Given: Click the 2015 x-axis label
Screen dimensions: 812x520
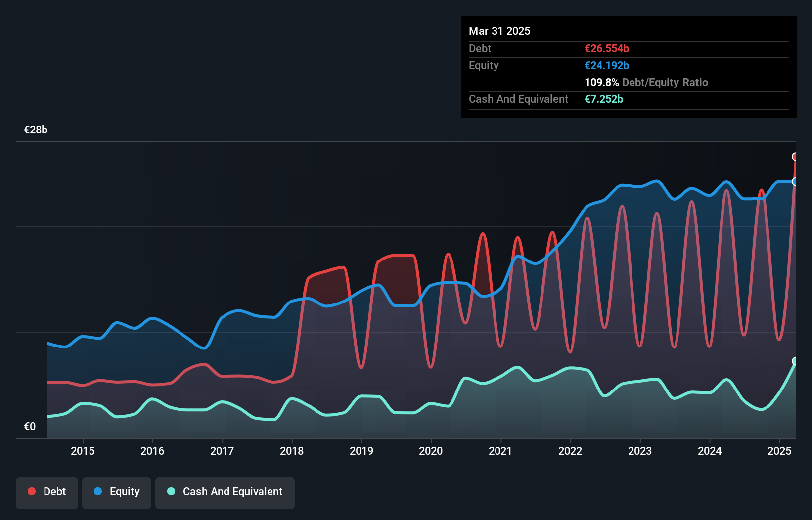Looking at the screenshot, I should [83, 451].
